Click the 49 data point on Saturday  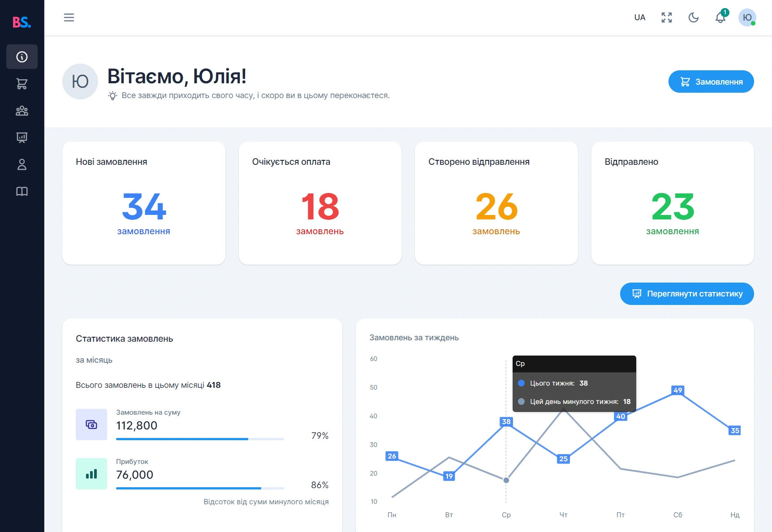pos(678,390)
